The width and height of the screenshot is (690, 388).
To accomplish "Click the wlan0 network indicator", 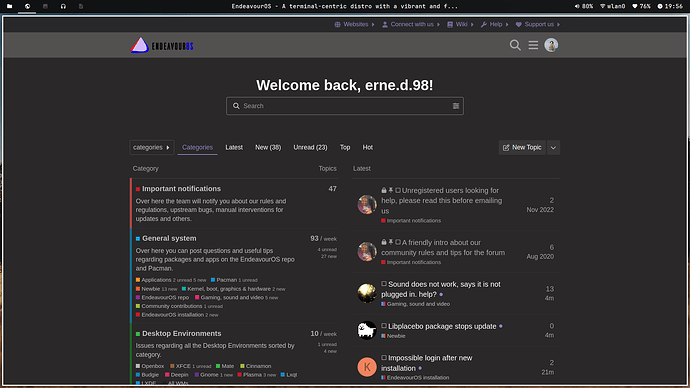I will click(x=613, y=6).
